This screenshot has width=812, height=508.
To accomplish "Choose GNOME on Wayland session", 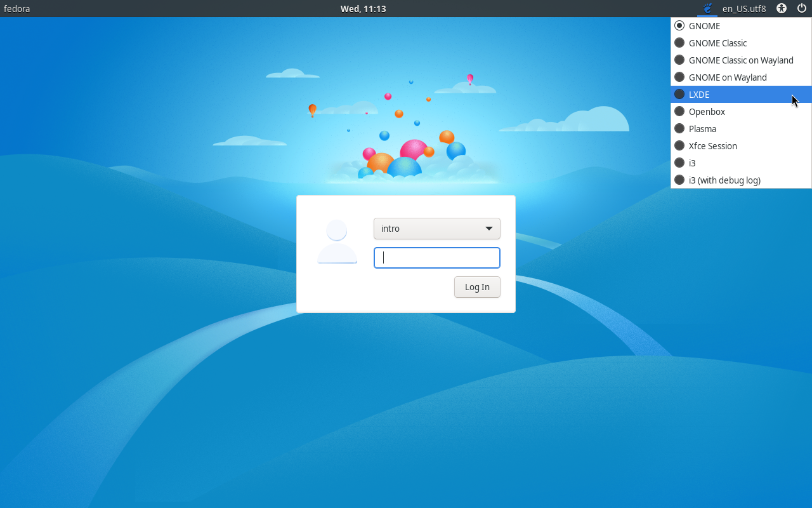I will pos(741,77).
